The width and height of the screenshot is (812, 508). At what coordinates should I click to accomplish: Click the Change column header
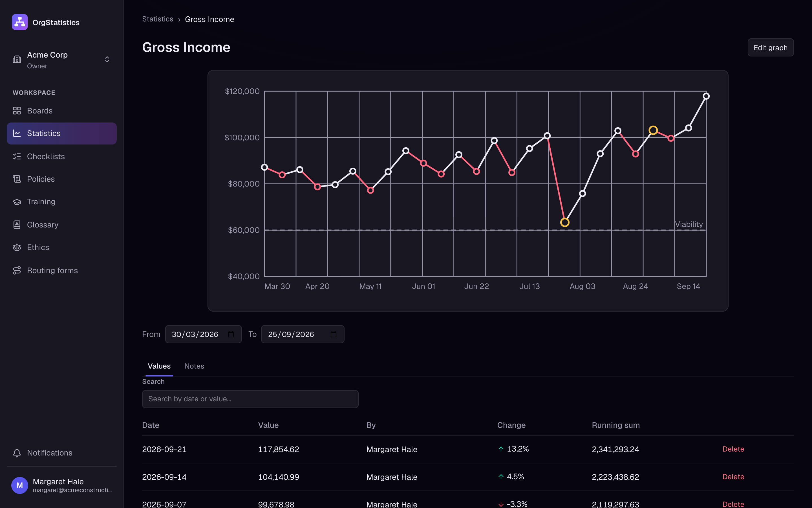click(x=511, y=425)
